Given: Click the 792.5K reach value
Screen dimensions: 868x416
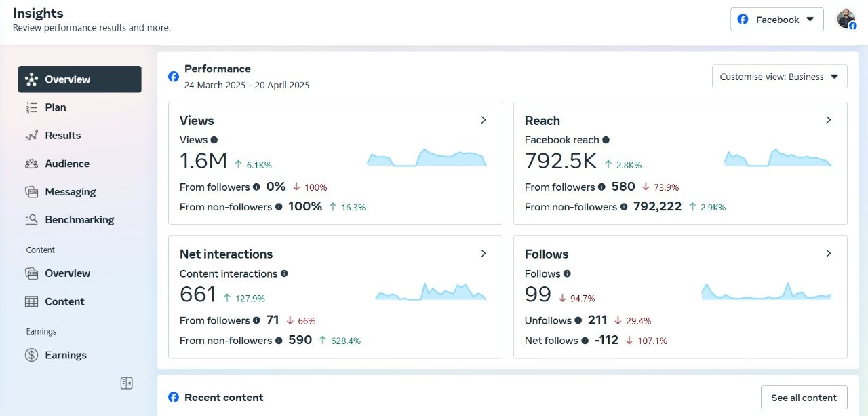Looking at the screenshot, I should tap(561, 162).
